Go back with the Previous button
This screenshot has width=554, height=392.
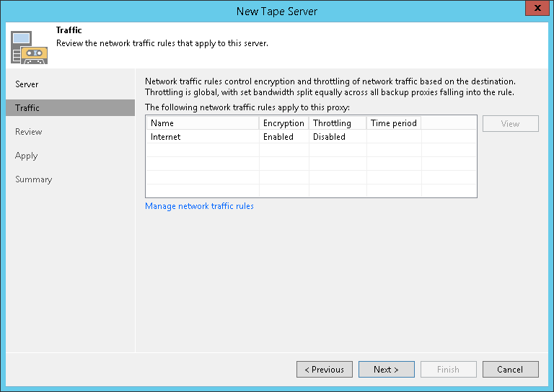click(325, 370)
